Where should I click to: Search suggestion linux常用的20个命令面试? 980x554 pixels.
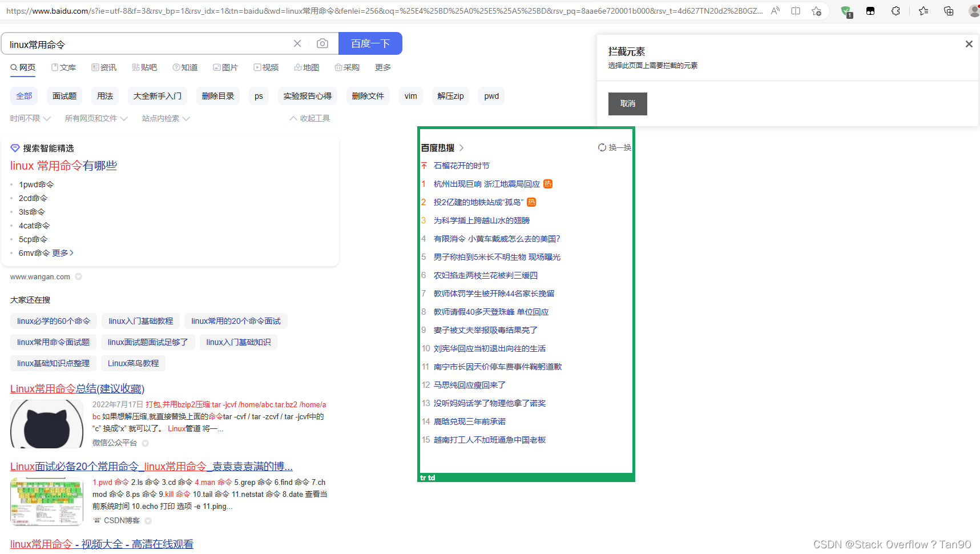pyautogui.click(x=236, y=321)
